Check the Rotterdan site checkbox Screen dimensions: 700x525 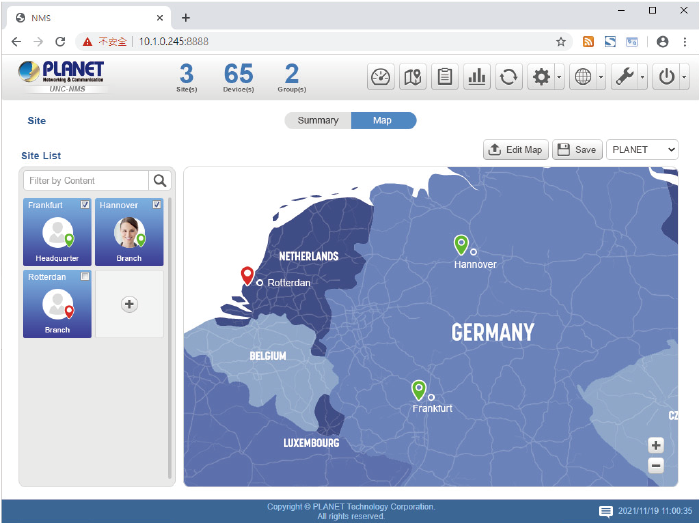pos(85,277)
